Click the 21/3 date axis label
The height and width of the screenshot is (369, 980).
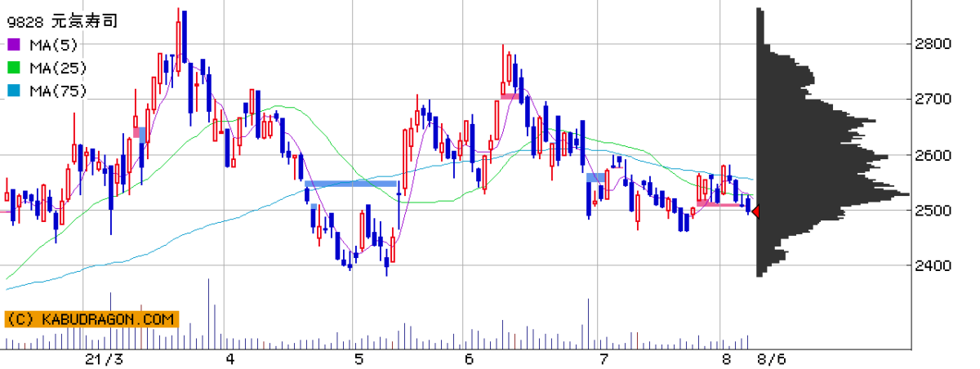(105, 359)
